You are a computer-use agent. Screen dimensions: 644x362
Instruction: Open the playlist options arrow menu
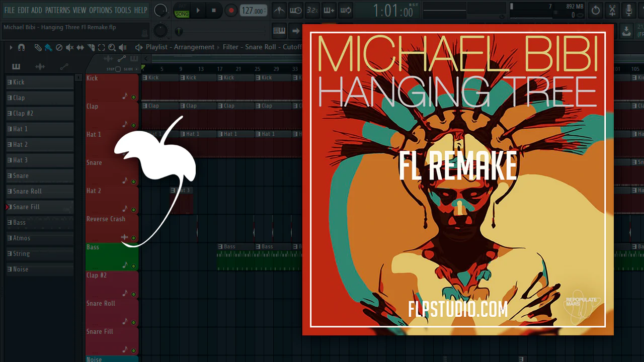11,47
